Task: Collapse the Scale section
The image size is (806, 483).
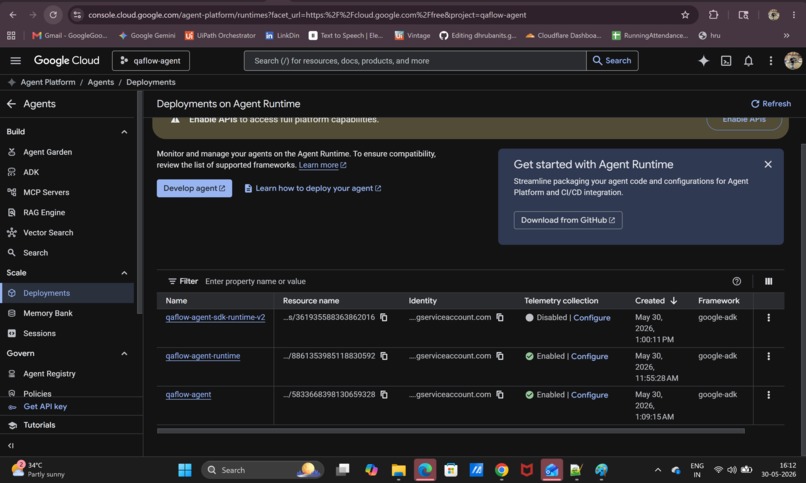Action: [x=124, y=273]
